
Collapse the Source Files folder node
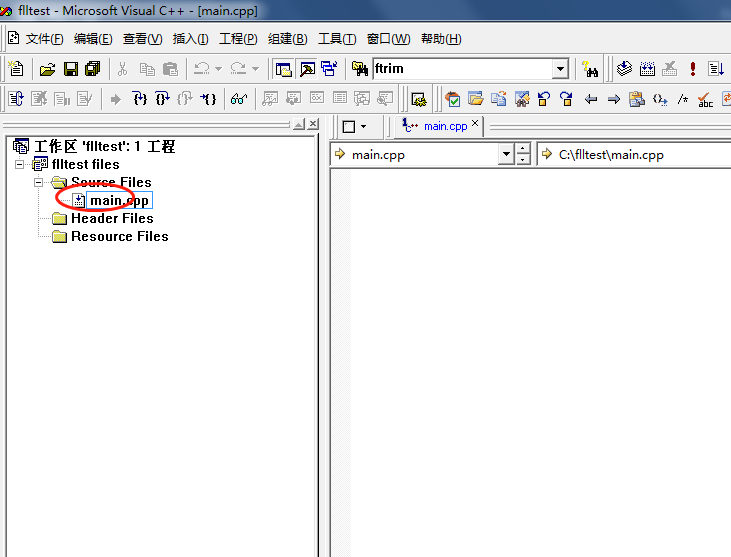click(38, 182)
